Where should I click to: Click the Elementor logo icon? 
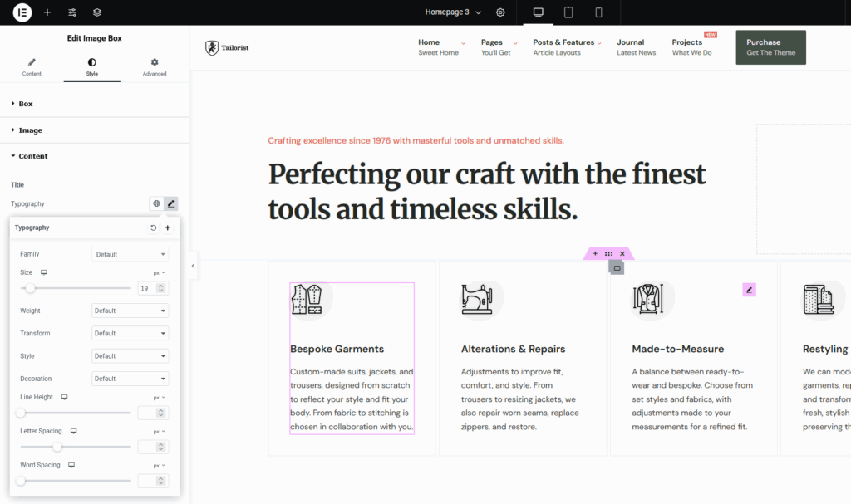pos(22,12)
